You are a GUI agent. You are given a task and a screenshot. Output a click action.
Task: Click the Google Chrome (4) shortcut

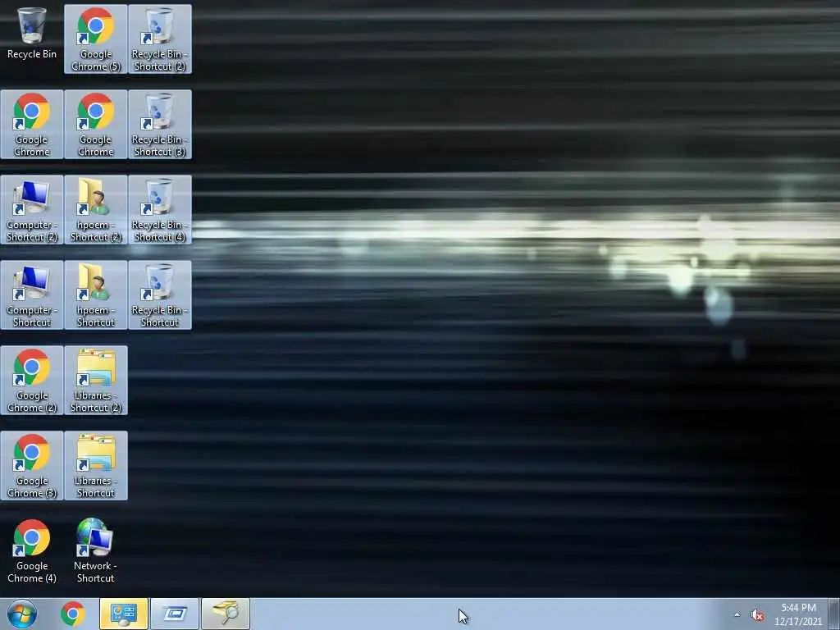(32, 550)
